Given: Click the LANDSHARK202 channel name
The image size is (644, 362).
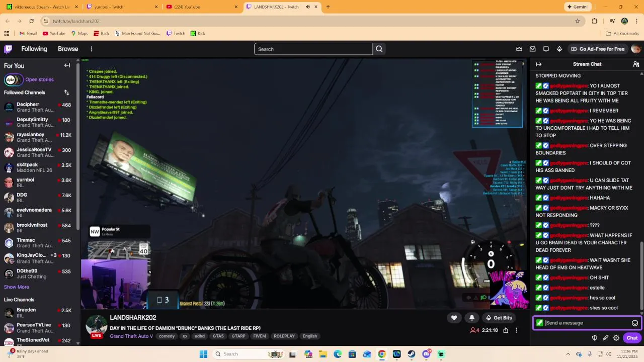Looking at the screenshot, I should (x=133, y=318).
